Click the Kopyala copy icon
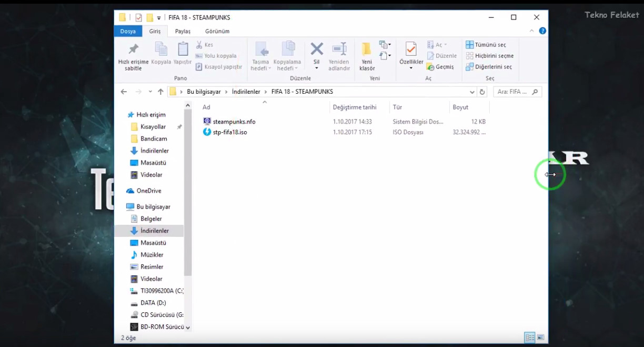The image size is (644, 347). click(161, 49)
